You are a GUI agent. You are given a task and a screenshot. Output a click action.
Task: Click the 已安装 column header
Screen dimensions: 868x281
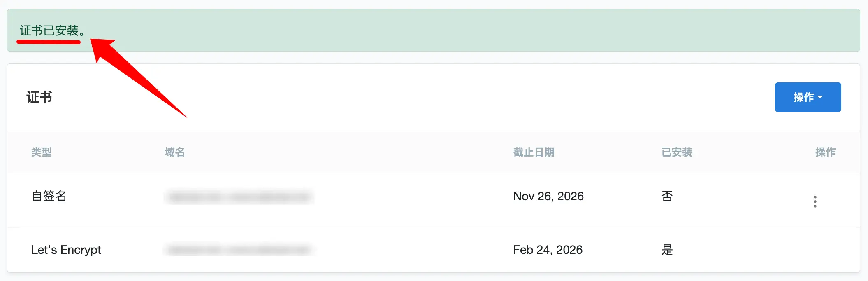coord(676,152)
